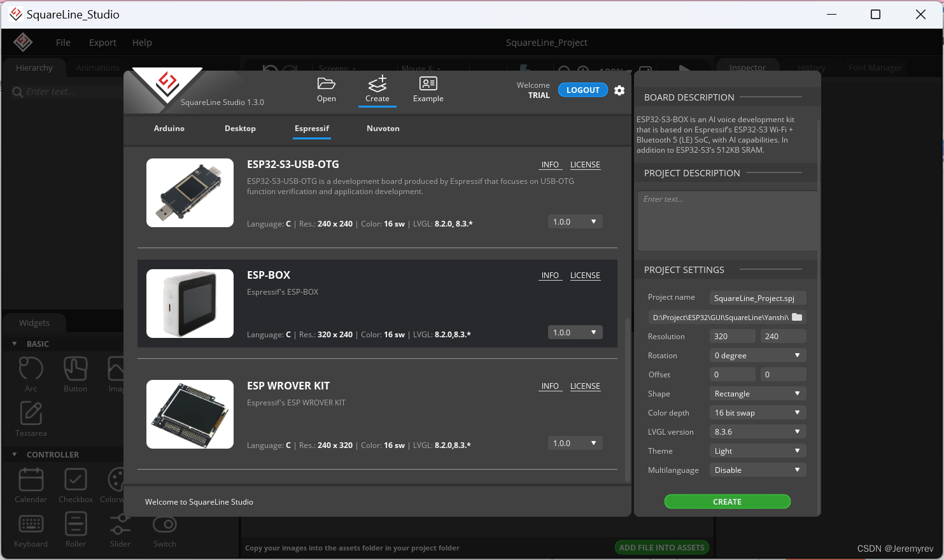Click the folder browse icon for project path
944x560 pixels.
point(797,317)
